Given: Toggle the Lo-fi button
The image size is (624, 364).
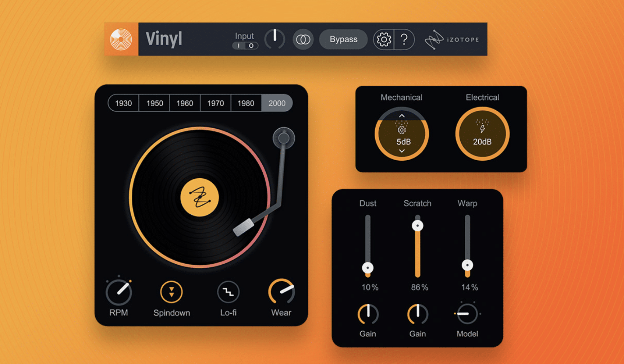Looking at the screenshot, I should coord(228,292).
